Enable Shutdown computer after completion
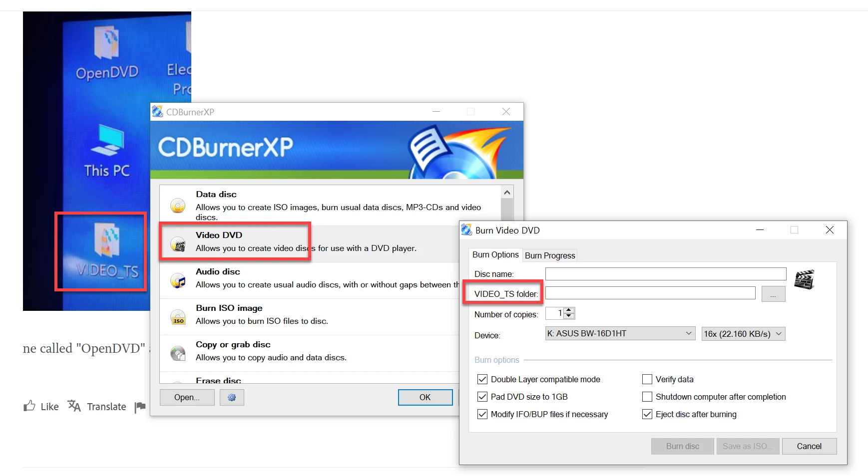The height and width of the screenshot is (476, 868). [x=647, y=397]
